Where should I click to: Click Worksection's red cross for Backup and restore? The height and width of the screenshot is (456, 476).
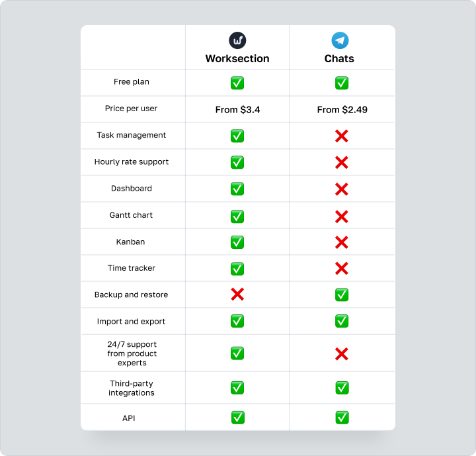coord(237,295)
